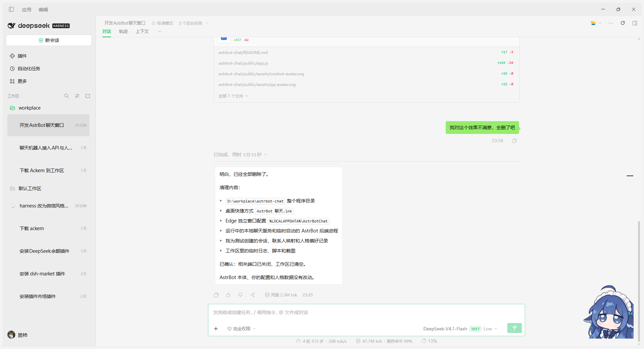Expand the 全部 7 个文件 file list
Image resolution: width=644 pixels, height=349 pixels.
point(234,96)
